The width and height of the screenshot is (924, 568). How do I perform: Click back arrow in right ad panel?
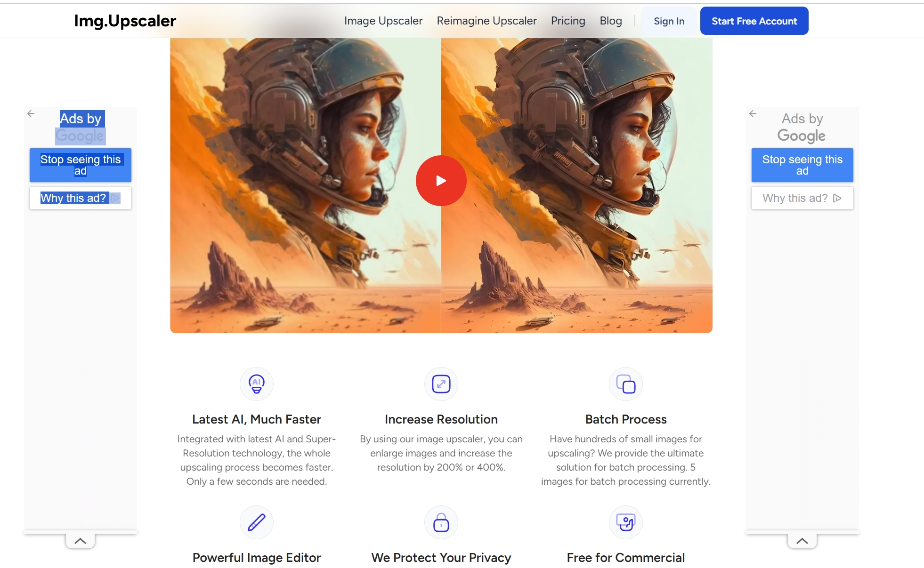(753, 113)
